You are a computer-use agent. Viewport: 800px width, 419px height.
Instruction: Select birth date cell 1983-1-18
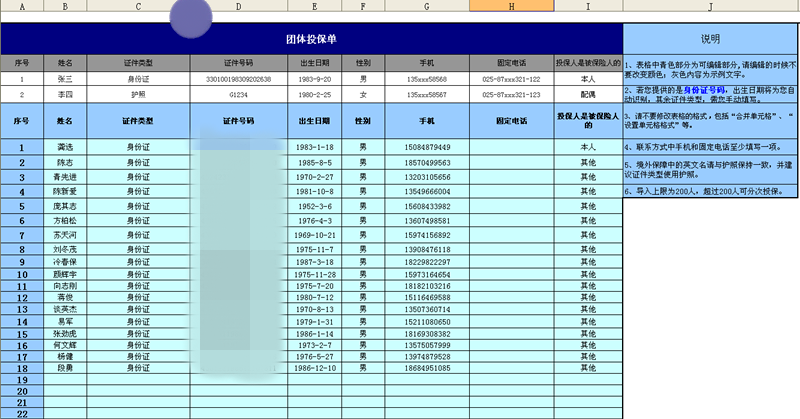click(314, 147)
